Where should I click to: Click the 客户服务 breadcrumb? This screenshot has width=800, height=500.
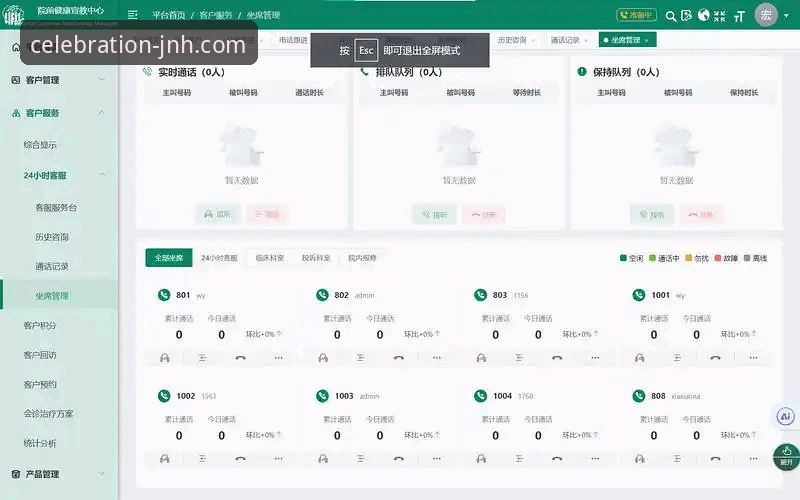pyautogui.click(x=215, y=15)
